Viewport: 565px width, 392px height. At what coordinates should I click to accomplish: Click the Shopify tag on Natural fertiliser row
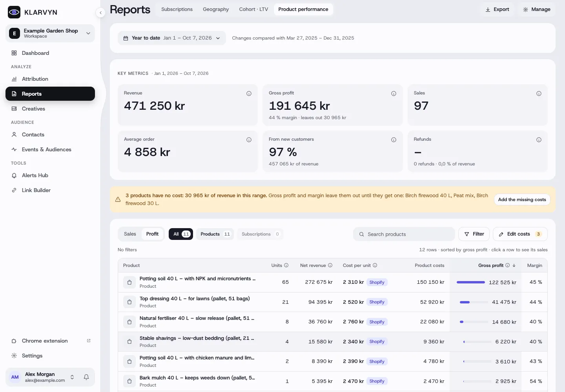(x=377, y=322)
